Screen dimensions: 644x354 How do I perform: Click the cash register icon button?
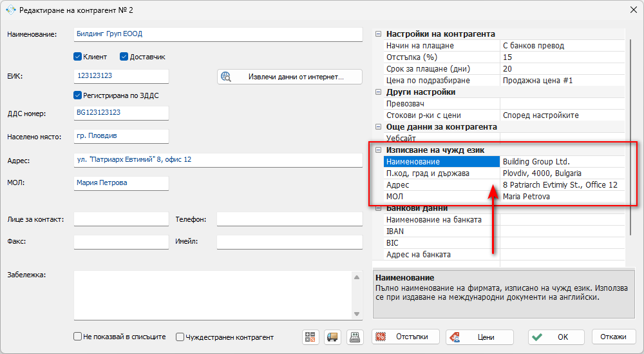coord(355,337)
